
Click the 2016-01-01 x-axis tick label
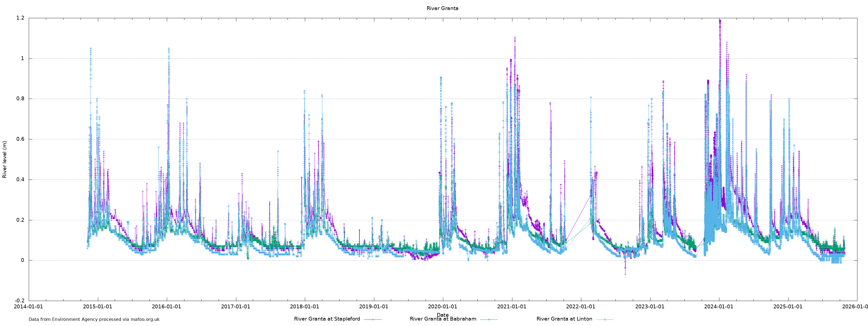(x=167, y=307)
